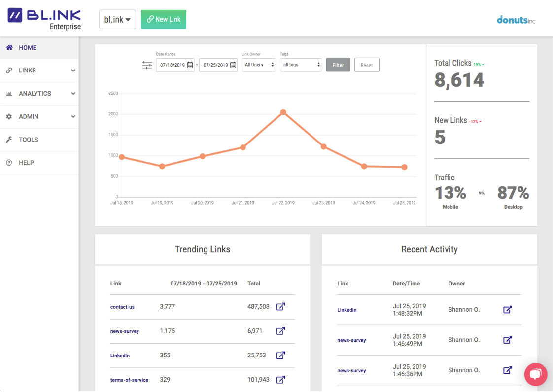Open external link icon for LinkedIn recent activity

point(507,310)
